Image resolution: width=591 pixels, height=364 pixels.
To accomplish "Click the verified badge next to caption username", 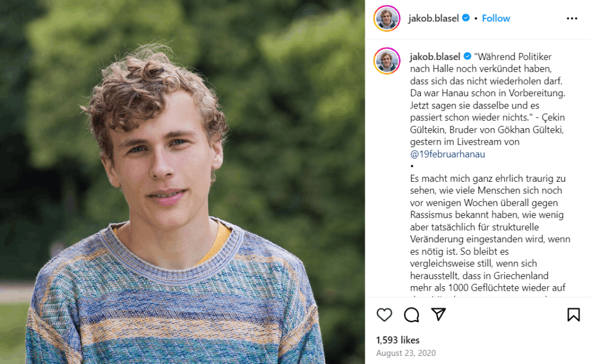I will (467, 57).
